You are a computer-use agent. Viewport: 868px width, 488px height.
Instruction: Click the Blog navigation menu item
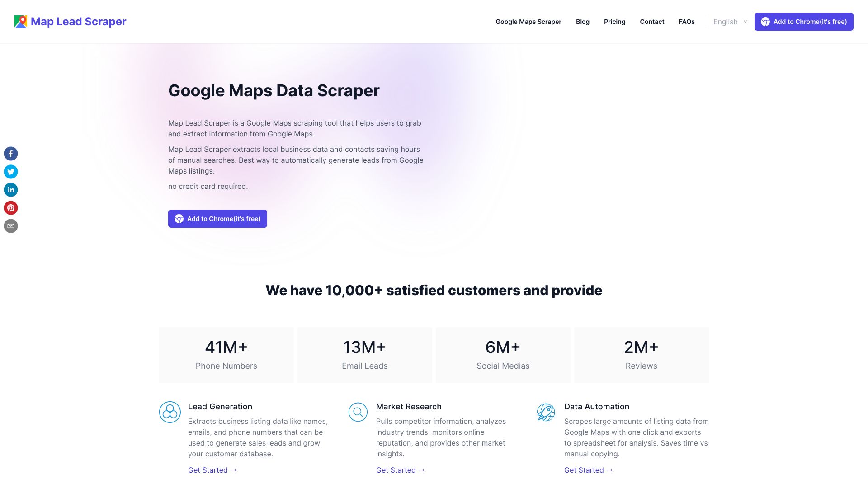tap(582, 21)
